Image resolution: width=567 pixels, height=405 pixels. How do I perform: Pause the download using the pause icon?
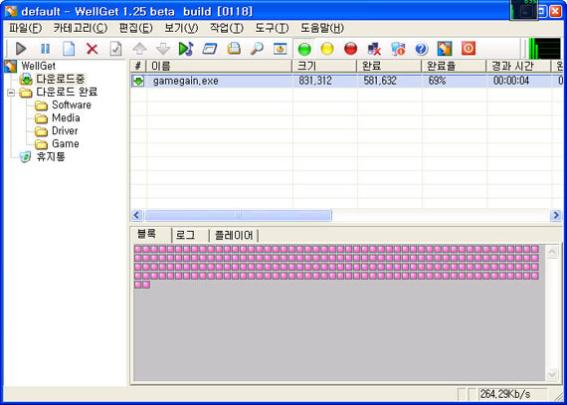point(45,49)
